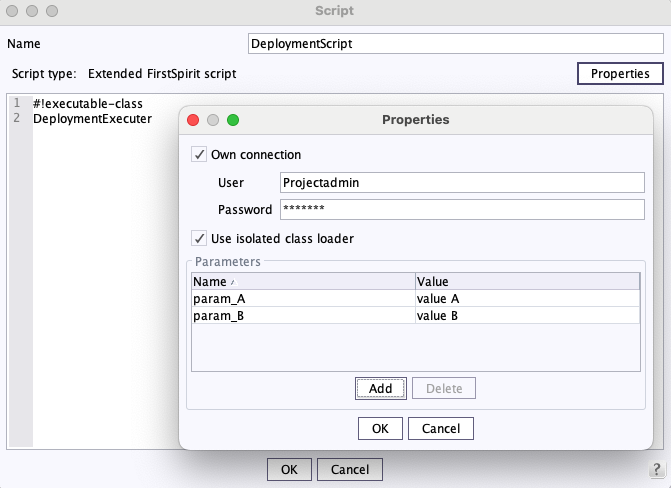Click the Value column header
This screenshot has height=488, width=671.
[528, 281]
